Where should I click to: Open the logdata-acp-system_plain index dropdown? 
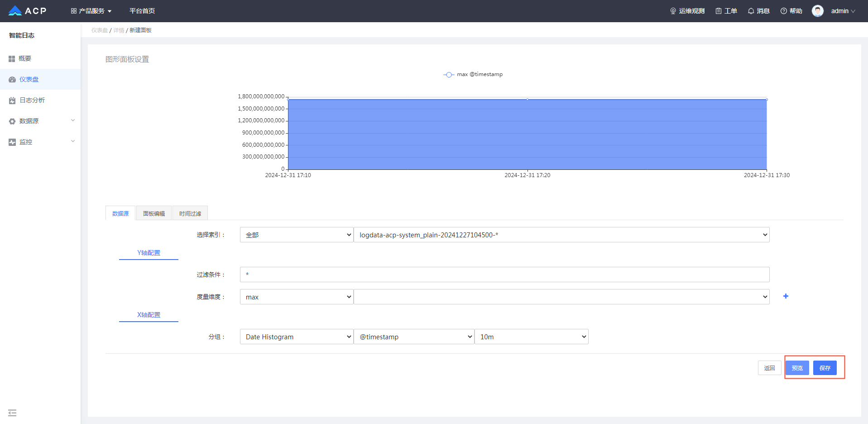tap(561, 235)
